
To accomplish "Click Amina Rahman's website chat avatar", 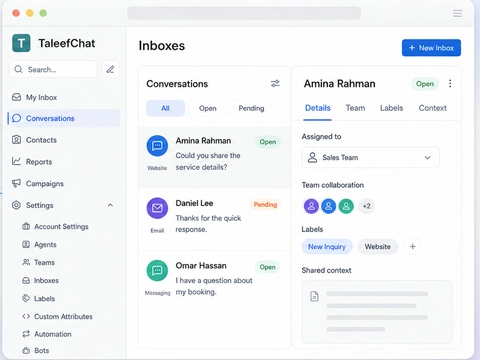I will [157, 146].
